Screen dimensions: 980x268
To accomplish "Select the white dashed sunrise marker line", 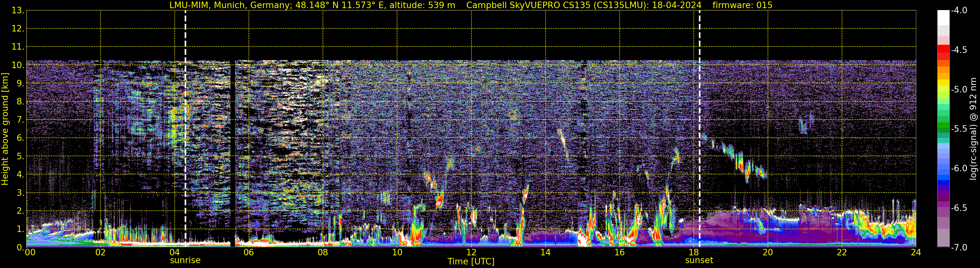I will 185,129.
